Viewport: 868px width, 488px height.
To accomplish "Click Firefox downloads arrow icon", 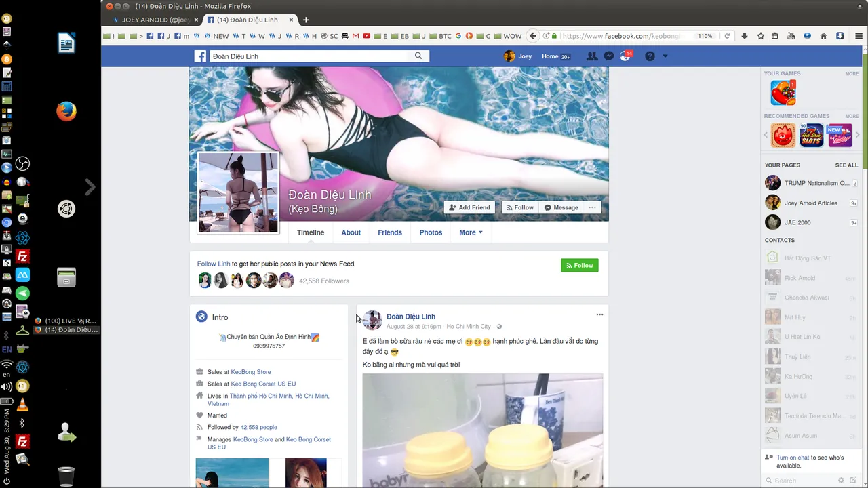I will click(x=744, y=36).
